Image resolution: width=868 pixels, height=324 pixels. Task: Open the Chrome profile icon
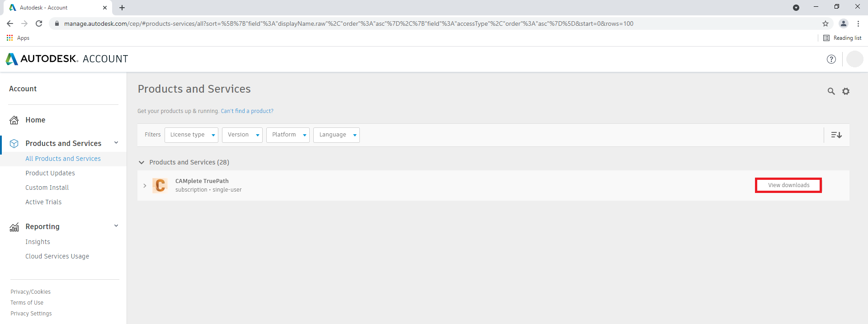[x=844, y=23]
